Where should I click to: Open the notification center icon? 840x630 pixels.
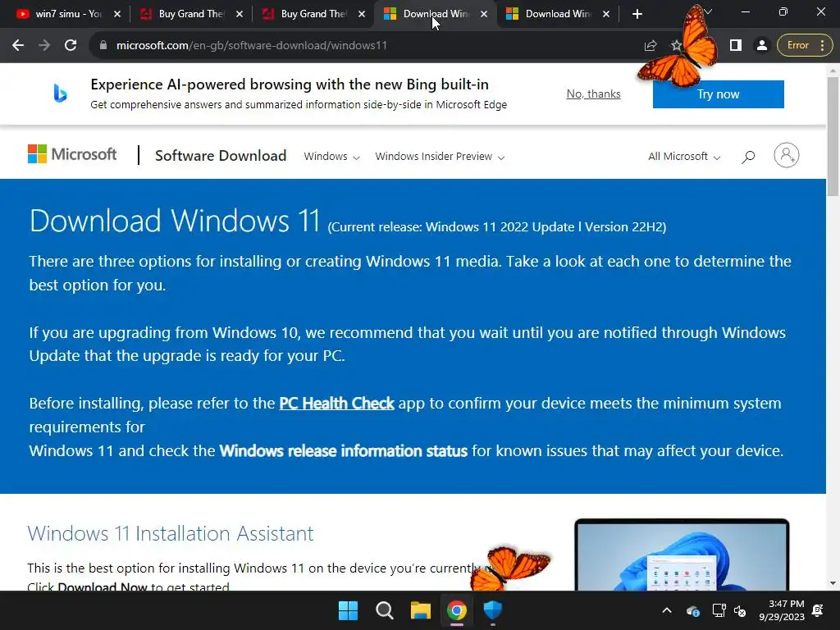tap(818, 610)
